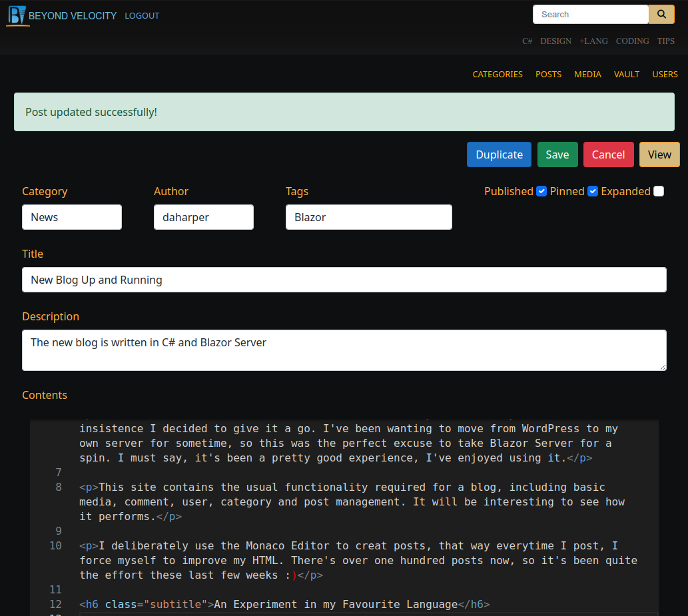Click the Beyond Velocity site title
The image size is (688, 616).
tap(73, 16)
